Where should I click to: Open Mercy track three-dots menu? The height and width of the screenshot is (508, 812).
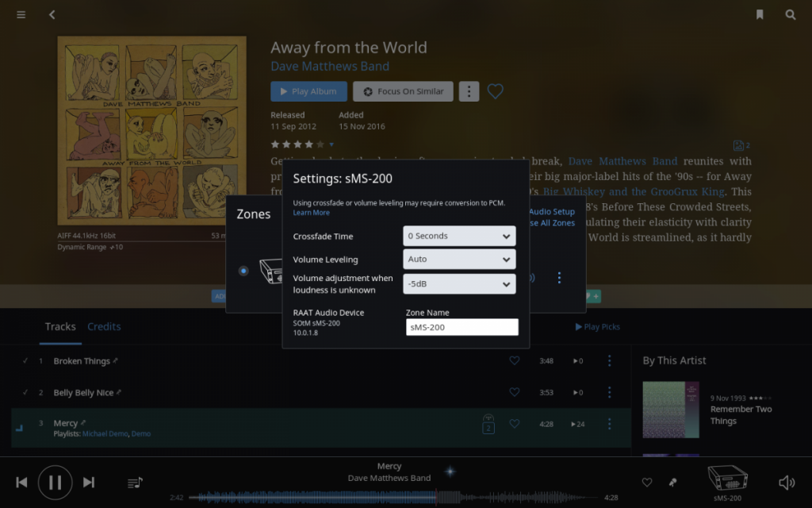click(x=610, y=424)
